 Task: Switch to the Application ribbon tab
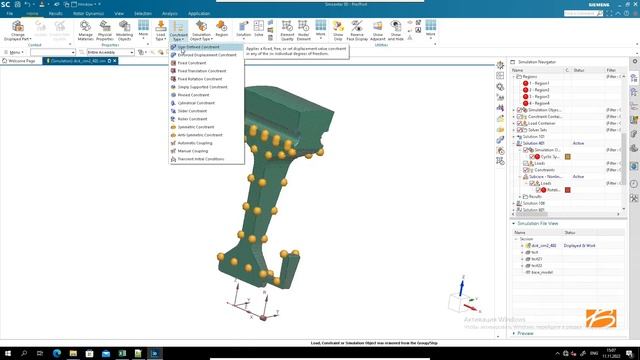coord(199,13)
